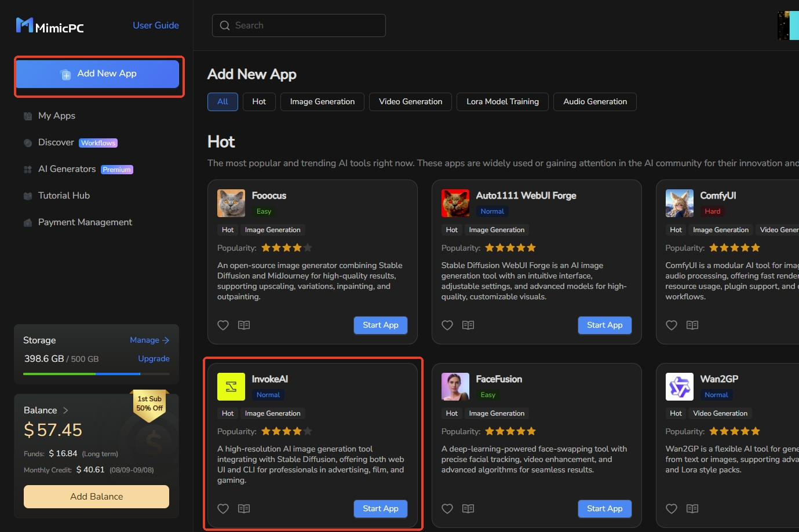Screen dimensions: 799x532
Task: Click the My Apps sidebar icon
Action: [28, 116]
